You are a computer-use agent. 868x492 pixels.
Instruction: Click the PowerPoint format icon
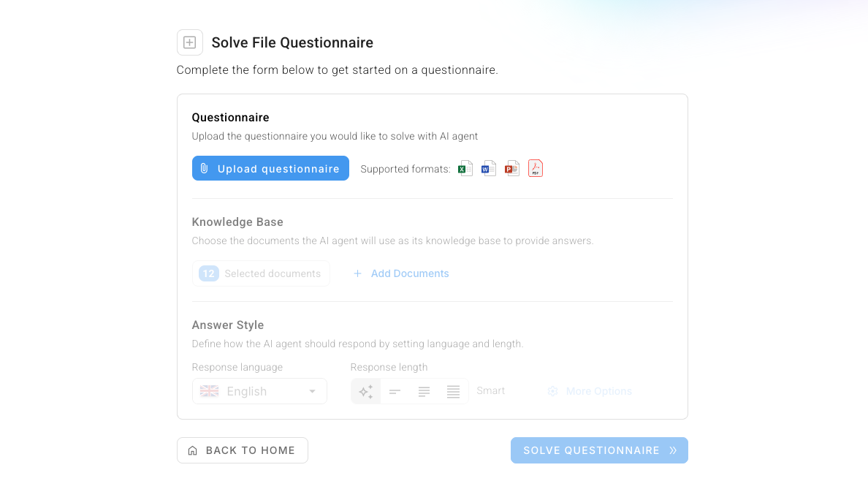512,168
